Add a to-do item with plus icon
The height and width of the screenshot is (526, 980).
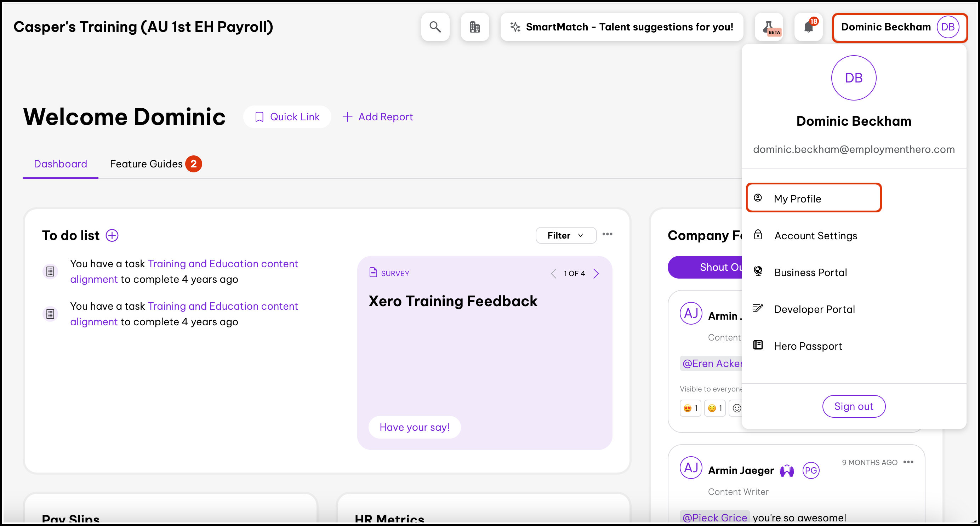click(x=112, y=235)
